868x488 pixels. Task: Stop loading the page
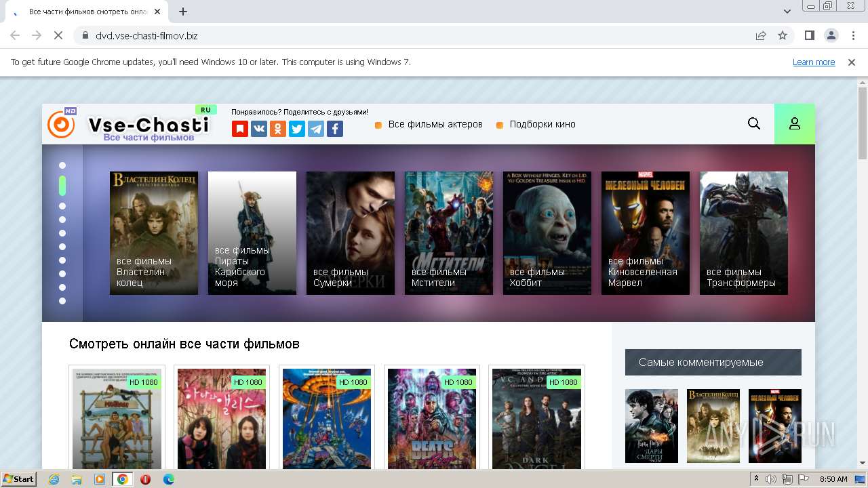58,35
